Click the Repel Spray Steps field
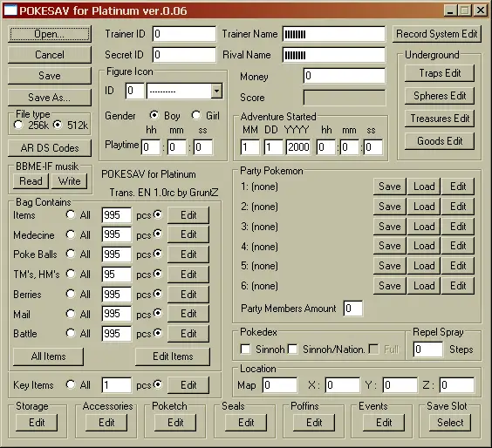 pos(428,350)
